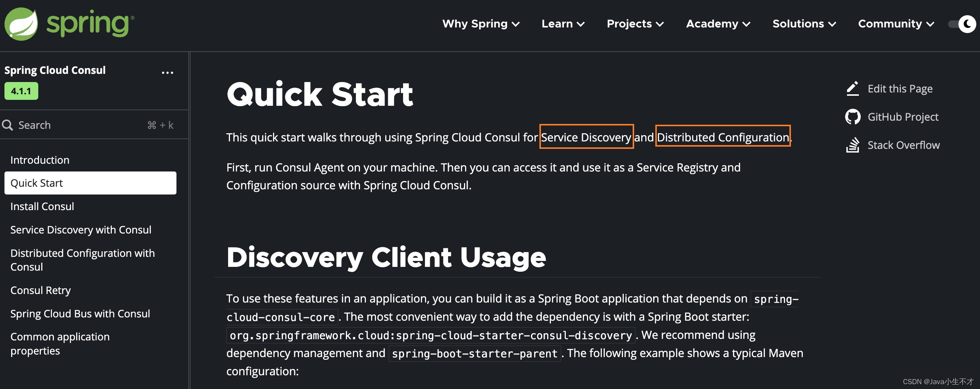Click the Stack Overflow icon
Image resolution: width=980 pixels, height=389 pixels.
click(x=853, y=145)
